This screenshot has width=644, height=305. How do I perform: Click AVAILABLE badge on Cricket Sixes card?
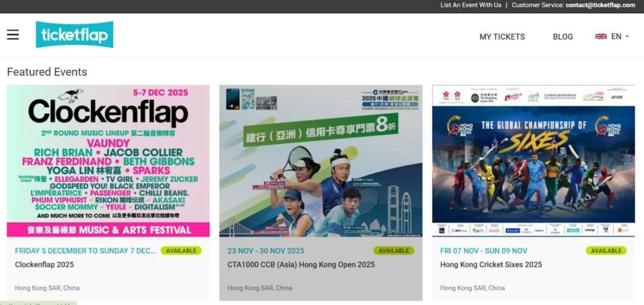[606, 250]
